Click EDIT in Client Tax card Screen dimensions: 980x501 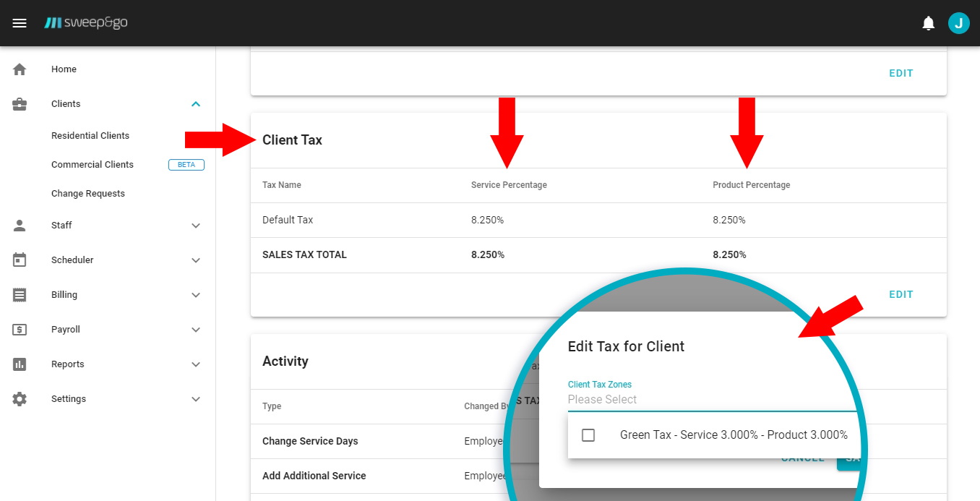click(x=901, y=294)
